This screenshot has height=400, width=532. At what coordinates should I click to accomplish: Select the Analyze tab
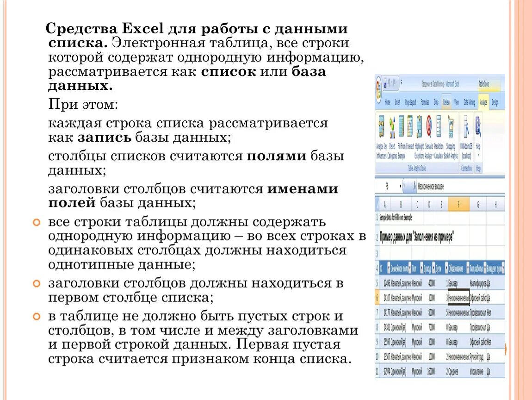483,102
